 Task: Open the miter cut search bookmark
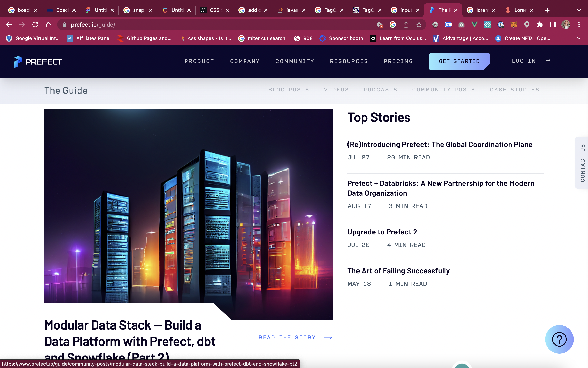tap(262, 38)
